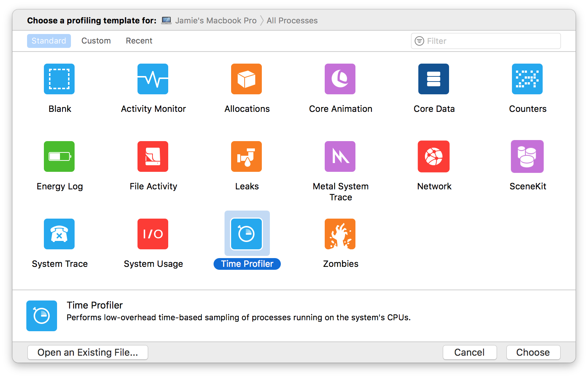Image resolution: width=588 pixels, height=378 pixels.
Task: Select the System Usage I/O icon
Action: 153,234
